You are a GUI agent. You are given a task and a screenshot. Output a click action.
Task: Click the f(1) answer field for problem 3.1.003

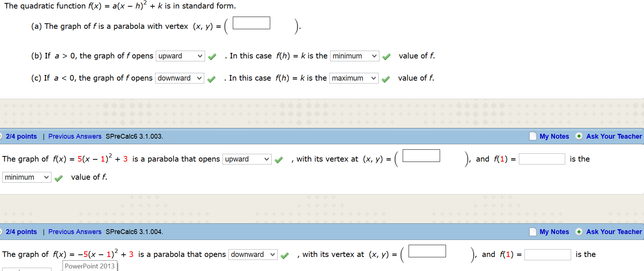pos(542,159)
